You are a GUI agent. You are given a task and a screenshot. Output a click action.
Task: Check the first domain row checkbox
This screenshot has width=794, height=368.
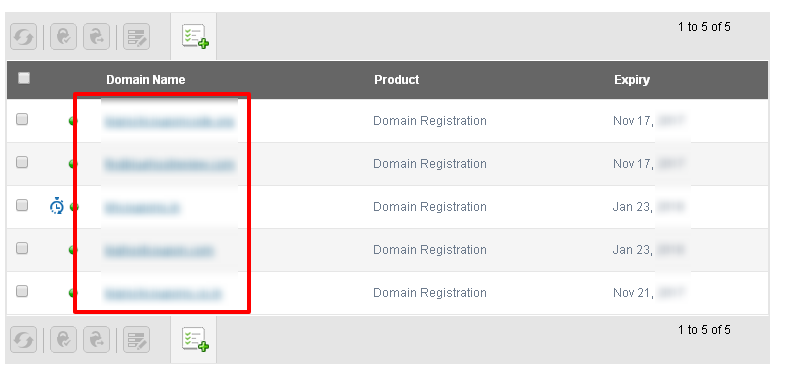click(x=22, y=119)
